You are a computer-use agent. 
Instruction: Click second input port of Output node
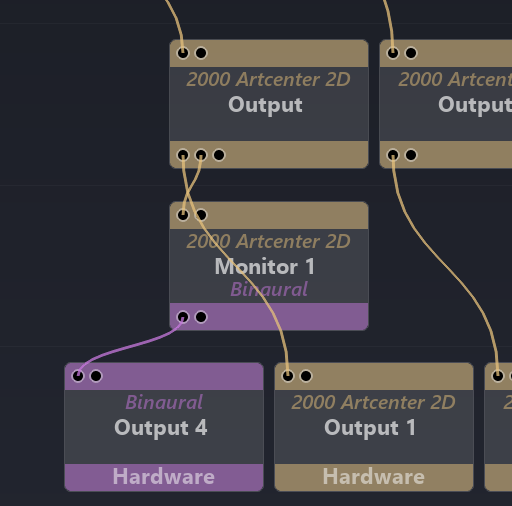(x=201, y=53)
